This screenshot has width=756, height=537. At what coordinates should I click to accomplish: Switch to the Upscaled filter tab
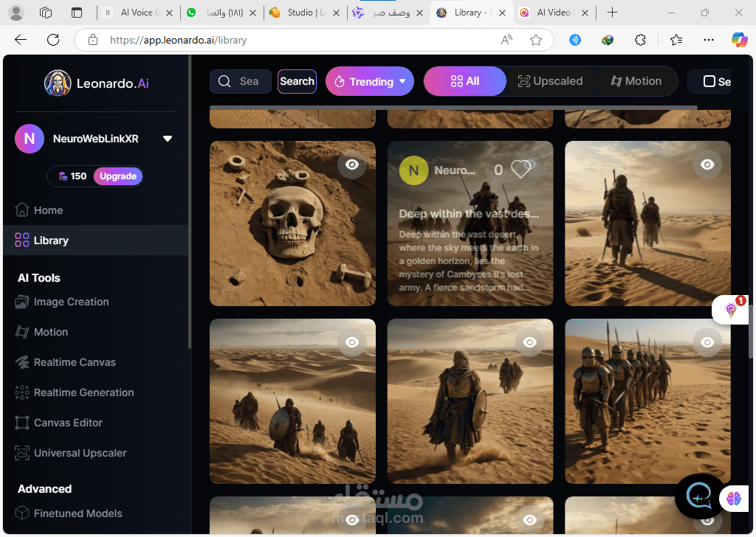[550, 81]
